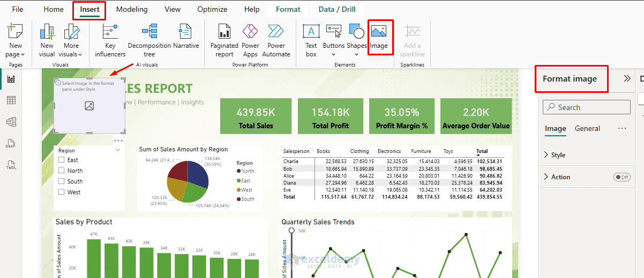Screen dimensions: 644x278
Task: Open DAX query view in left sidebar
Action: [10, 143]
